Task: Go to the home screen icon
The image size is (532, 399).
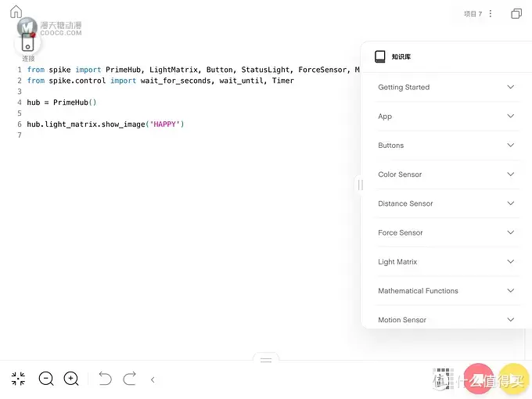Action: click(x=16, y=12)
